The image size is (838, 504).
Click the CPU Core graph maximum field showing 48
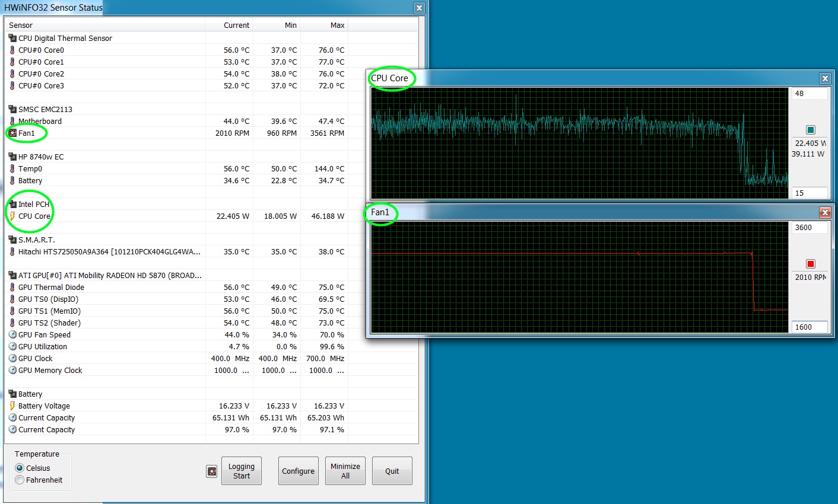810,94
